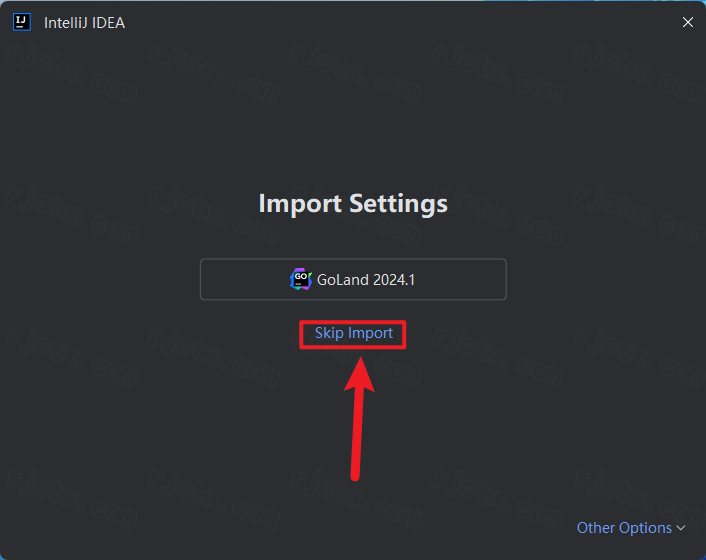Click the IntelliJ IDEA window title text
Image resolution: width=706 pixels, height=560 pixels.
point(84,22)
